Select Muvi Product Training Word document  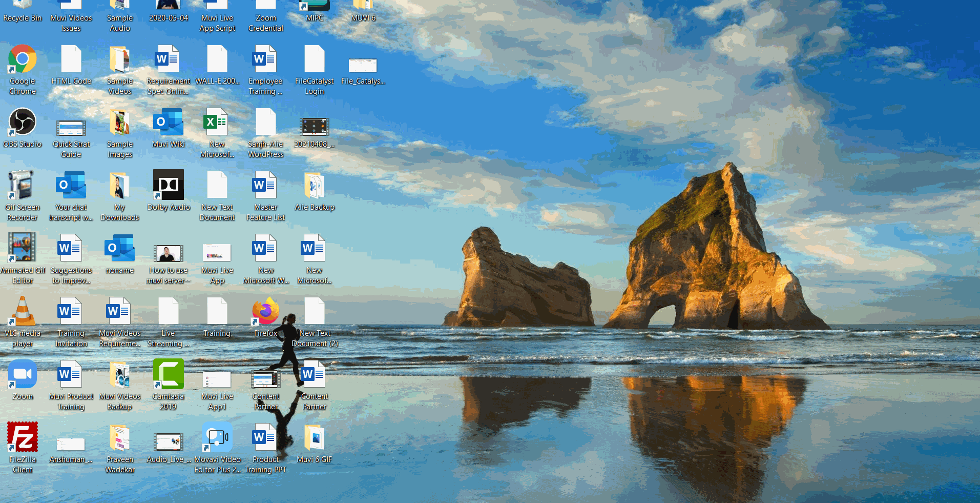coord(71,385)
